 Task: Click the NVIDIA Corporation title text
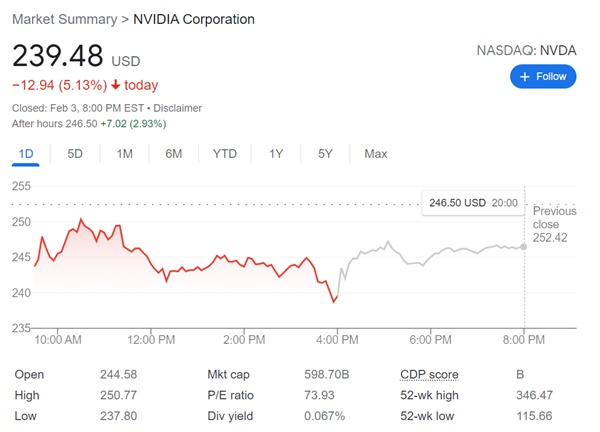pyautogui.click(x=194, y=19)
